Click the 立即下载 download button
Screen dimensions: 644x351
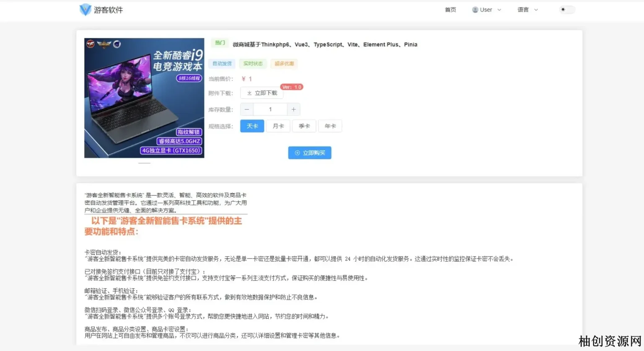(262, 93)
